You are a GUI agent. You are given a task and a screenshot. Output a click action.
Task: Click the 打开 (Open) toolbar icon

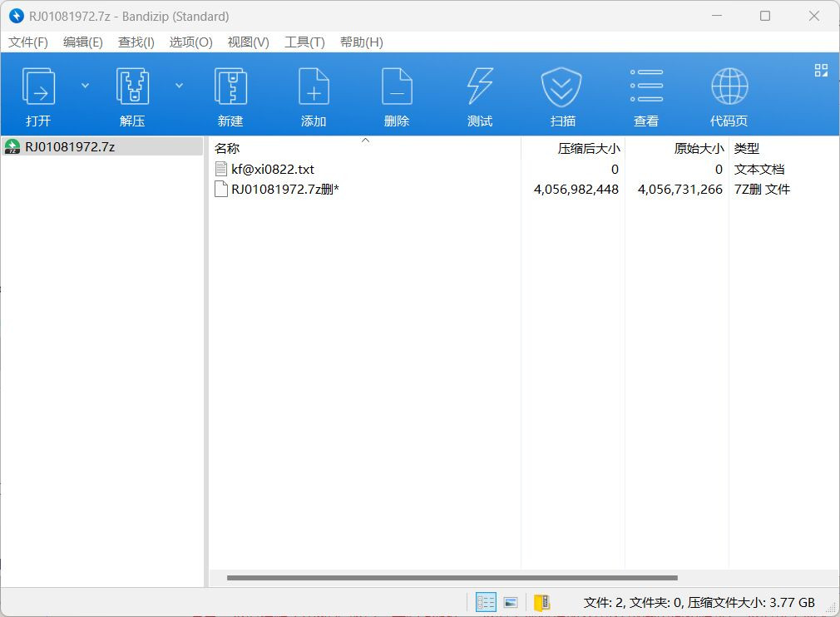coord(38,86)
